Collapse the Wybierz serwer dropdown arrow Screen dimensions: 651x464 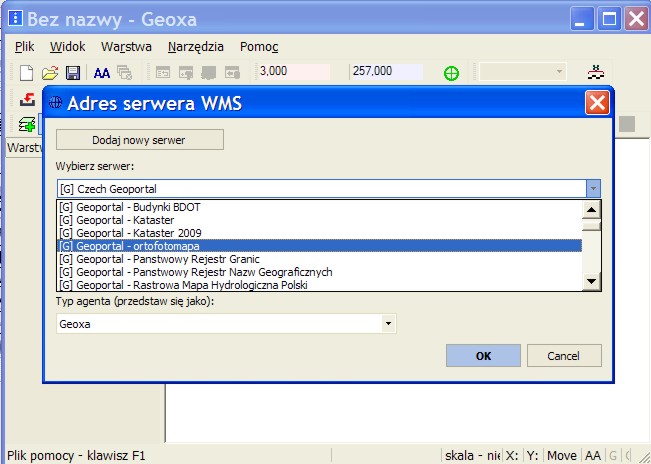(x=593, y=189)
